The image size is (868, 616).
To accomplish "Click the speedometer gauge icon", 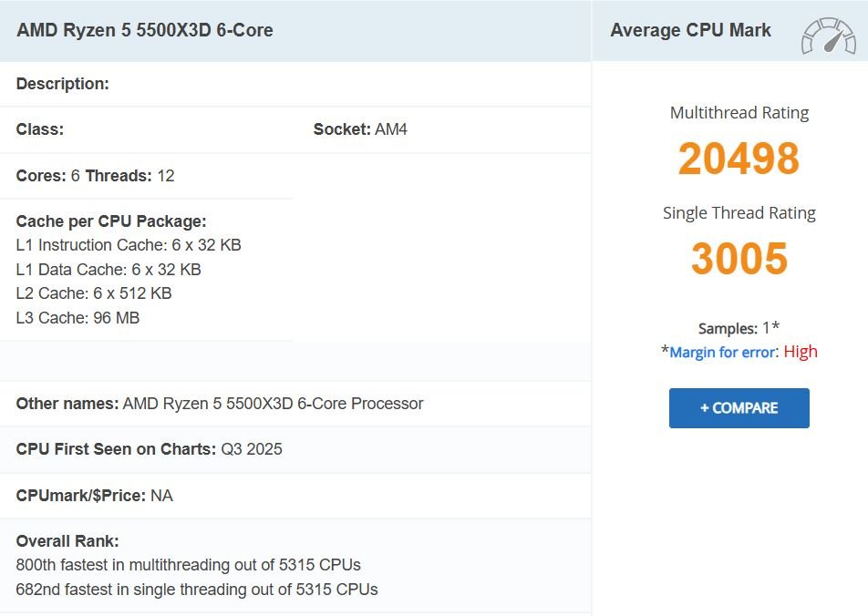I will pos(828,36).
